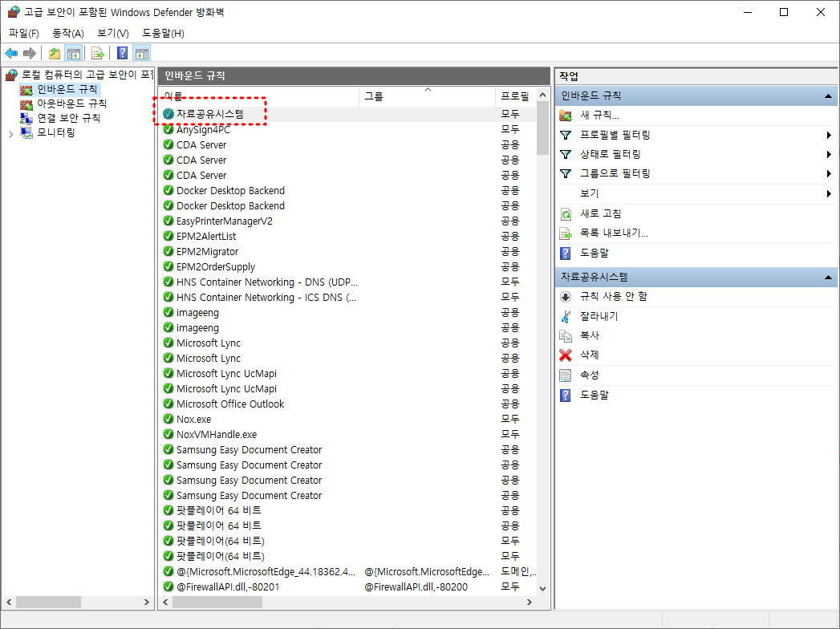
Task: Select 인바운드 규칙 in the left tree
Action: click(67, 89)
